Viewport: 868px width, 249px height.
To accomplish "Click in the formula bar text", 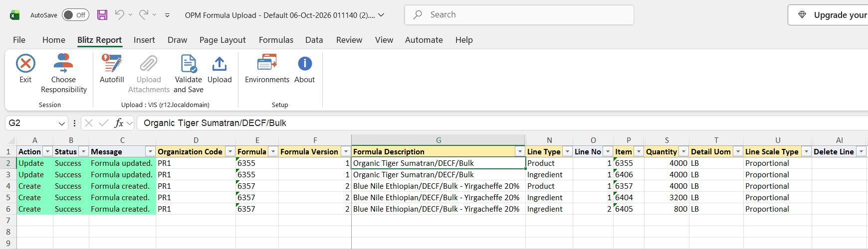I will tap(502, 123).
